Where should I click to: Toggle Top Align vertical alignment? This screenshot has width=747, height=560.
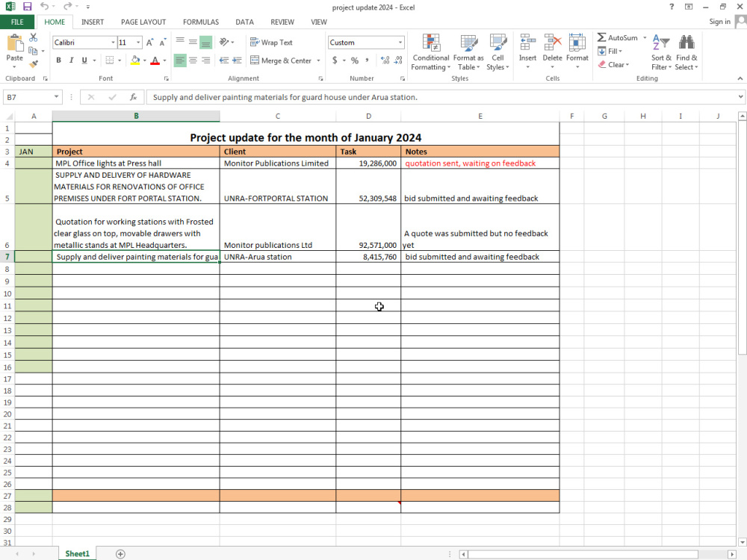pyautogui.click(x=180, y=43)
